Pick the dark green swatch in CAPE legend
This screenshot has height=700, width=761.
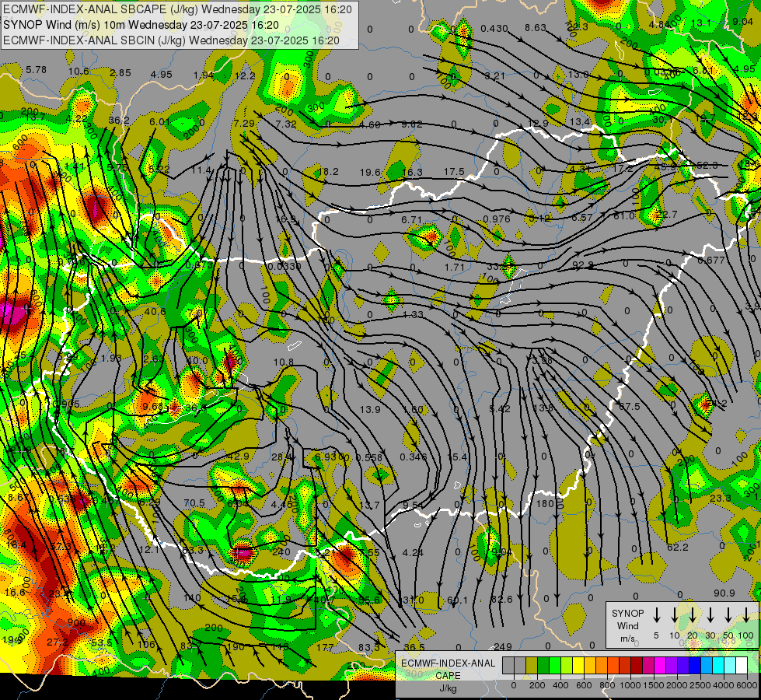(x=543, y=665)
